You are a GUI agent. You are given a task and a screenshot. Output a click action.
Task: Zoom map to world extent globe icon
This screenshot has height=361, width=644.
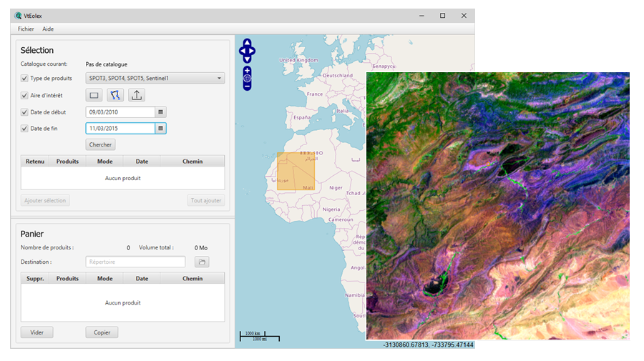tap(247, 79)
